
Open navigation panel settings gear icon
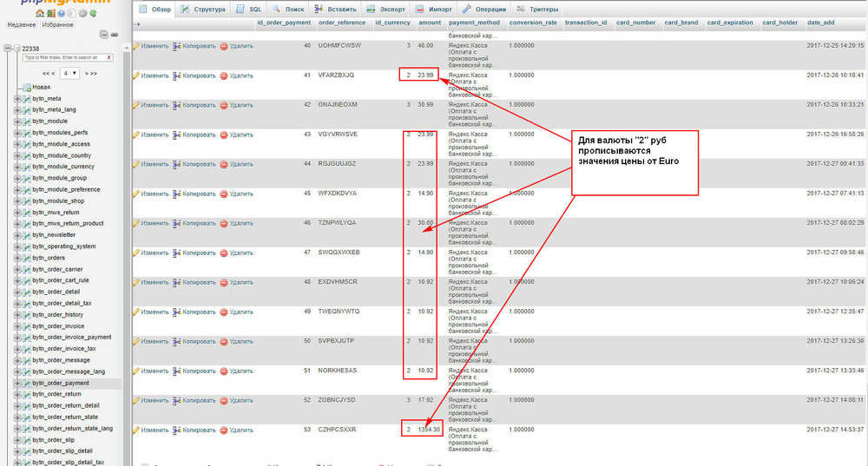(82, 13)
